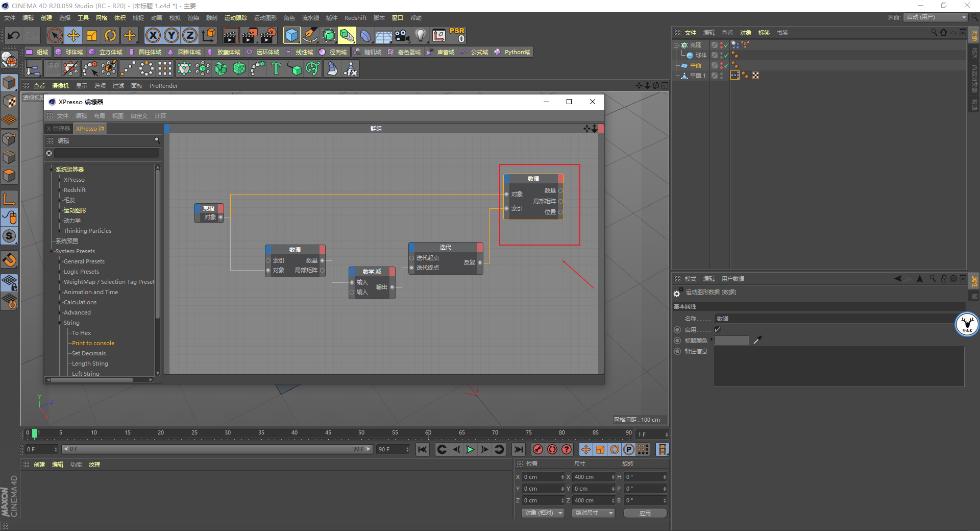Click the MoText green T icon
Screen dimensions: 980x531
coord(276,68)
